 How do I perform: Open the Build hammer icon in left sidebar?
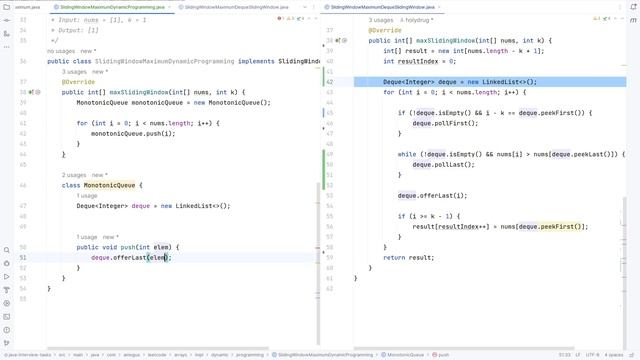pyautogui.click(x=7, y=290)
